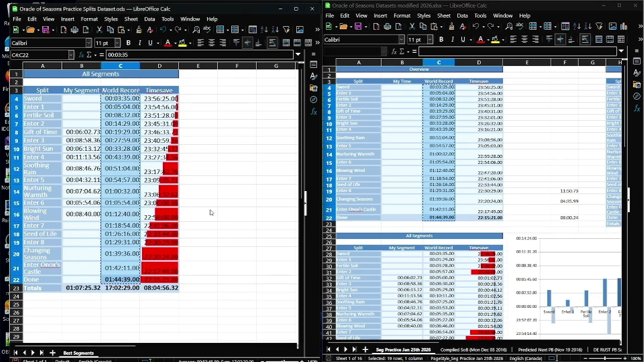The width and height of the screenshot is (644, 362).
Task: Open Name Box dropdown showing C4:C22
Action: [x=70, y=55]
